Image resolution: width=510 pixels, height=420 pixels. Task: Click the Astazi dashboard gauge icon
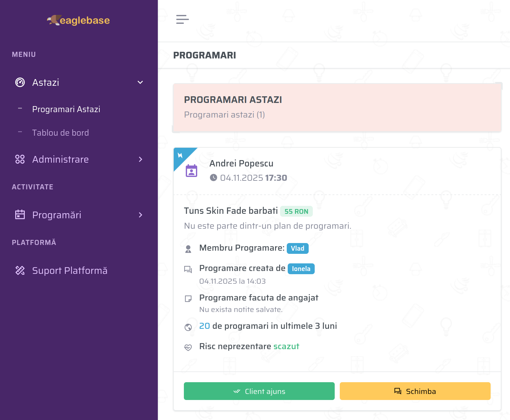(x=20, y=82)
